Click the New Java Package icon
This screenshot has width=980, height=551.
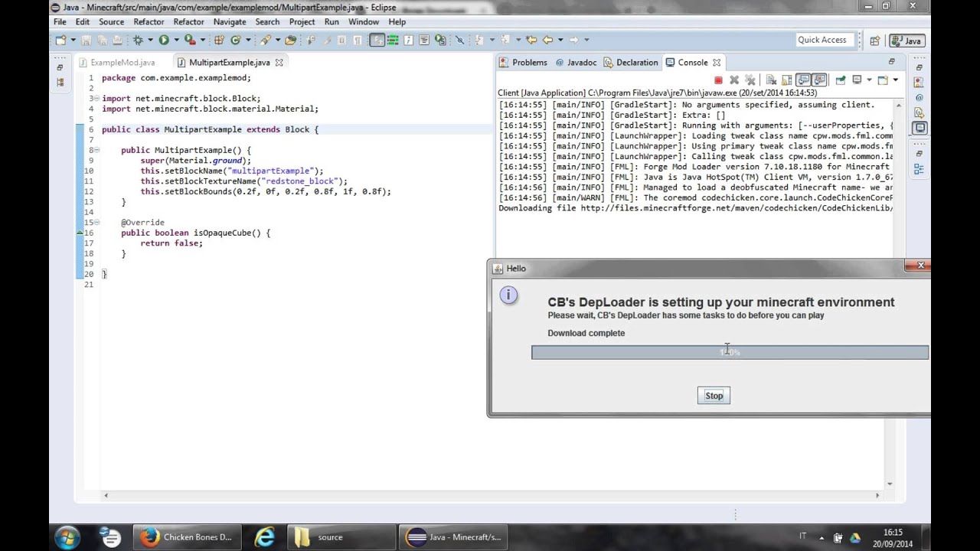tap(219, 40)
